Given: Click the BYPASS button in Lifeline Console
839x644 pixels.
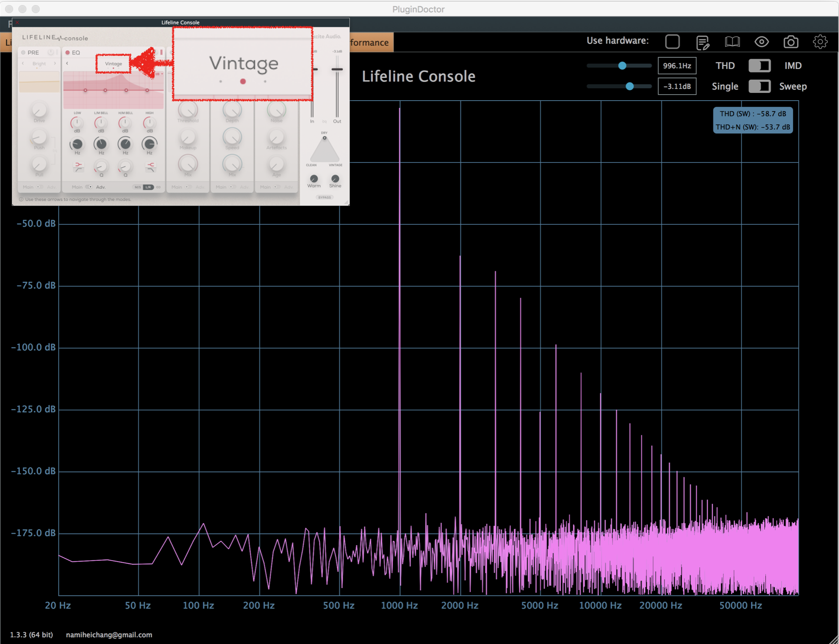Looking at the screenshot, I should 324,198.
